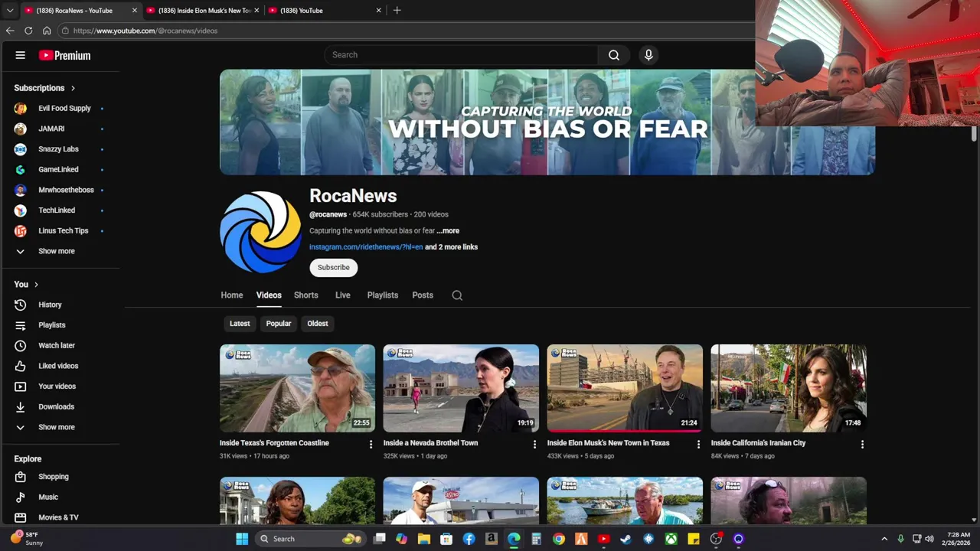
Task: Switch to the Shorts channel tab
Action: tap(305, 295)
